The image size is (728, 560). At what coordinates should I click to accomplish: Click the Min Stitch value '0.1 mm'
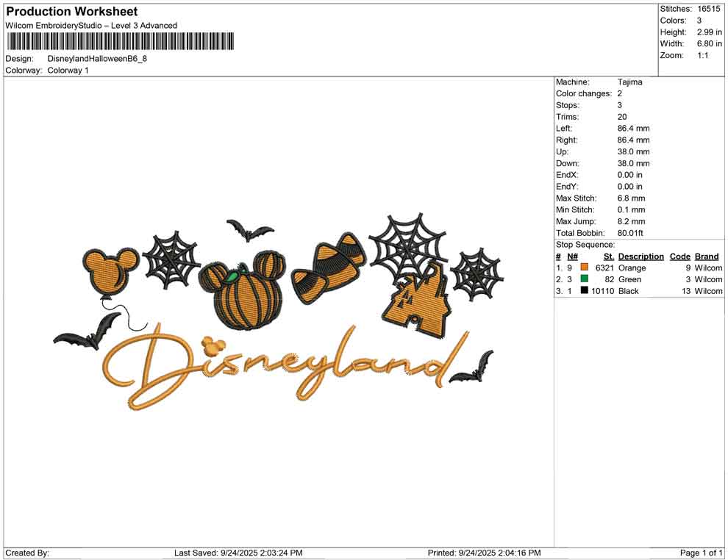(x=631, y=209)
